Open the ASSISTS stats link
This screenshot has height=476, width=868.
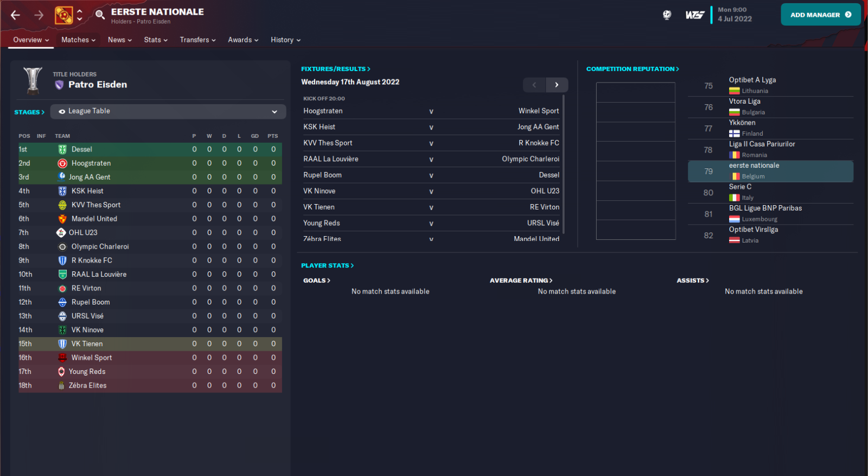693,281
